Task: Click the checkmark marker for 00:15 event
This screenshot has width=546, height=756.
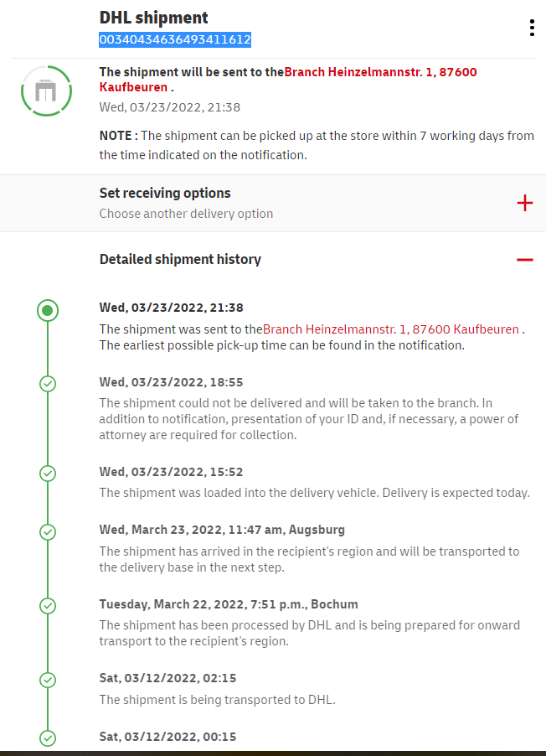Action: [48, 738]
